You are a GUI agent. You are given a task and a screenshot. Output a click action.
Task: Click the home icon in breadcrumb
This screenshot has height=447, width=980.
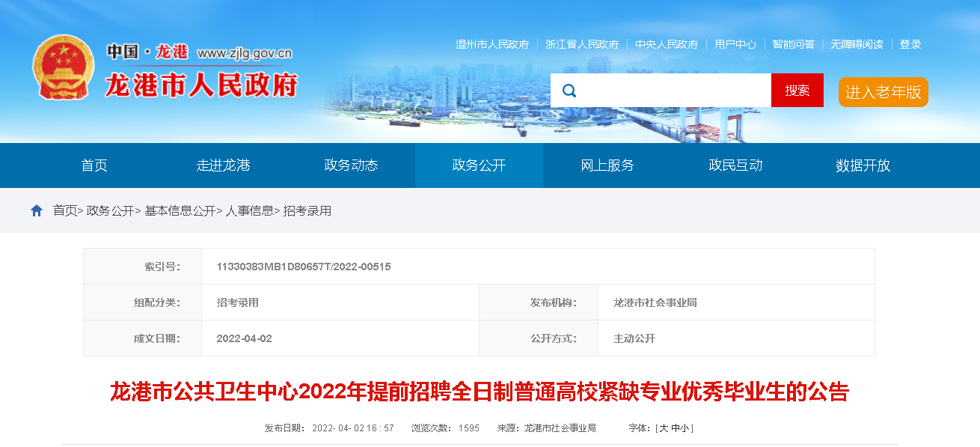[x=37, y=211]
